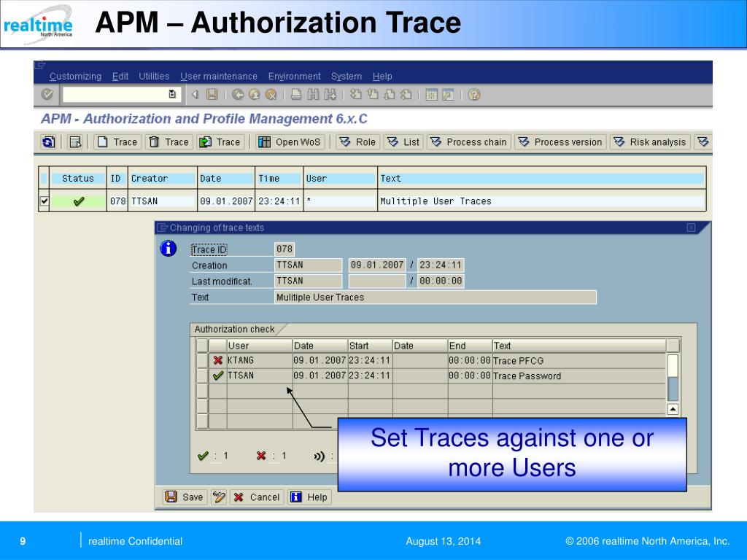Click the List button in the toolbar
Image resolution: width=747 pixels, height=560 pixels.
point(404,142)
